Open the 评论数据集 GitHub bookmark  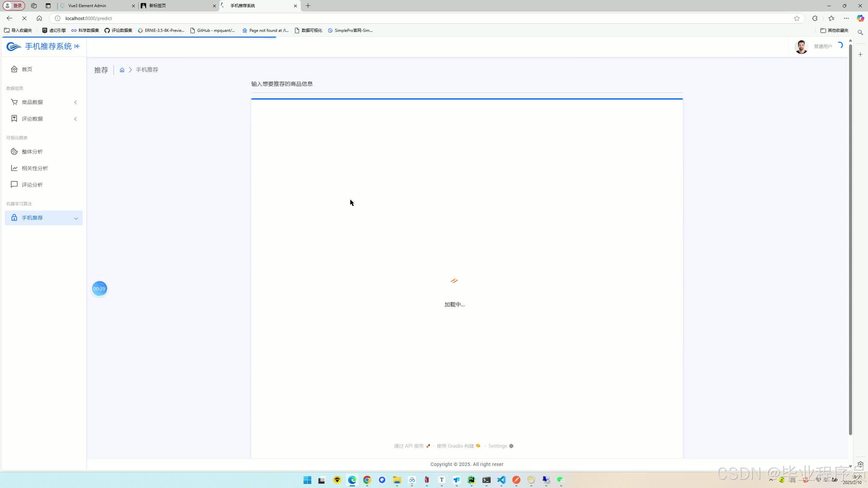[x=118, y=30]
